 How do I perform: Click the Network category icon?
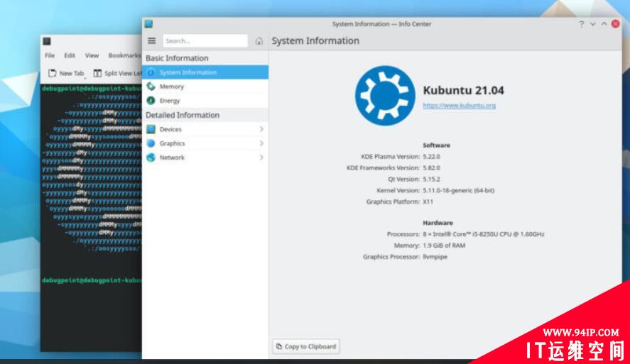pos(151,158)
